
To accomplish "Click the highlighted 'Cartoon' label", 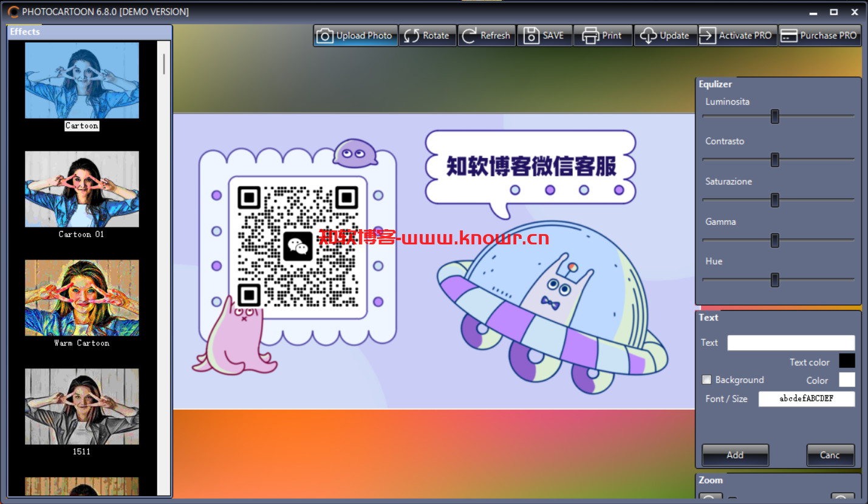I will click(82, 126).
